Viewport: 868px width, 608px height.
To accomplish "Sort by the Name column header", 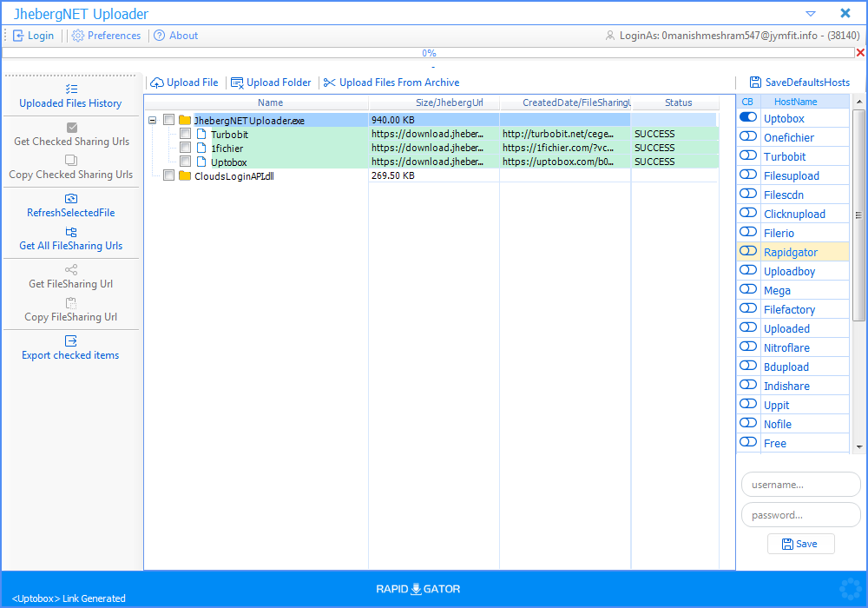I will pos(270,102).
